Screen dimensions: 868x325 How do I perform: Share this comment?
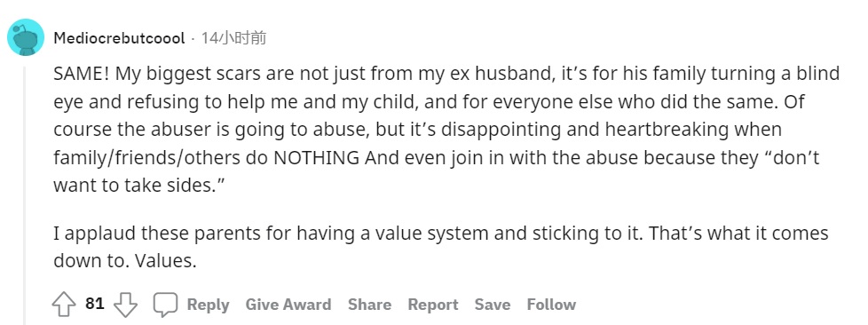pos(369,305)
